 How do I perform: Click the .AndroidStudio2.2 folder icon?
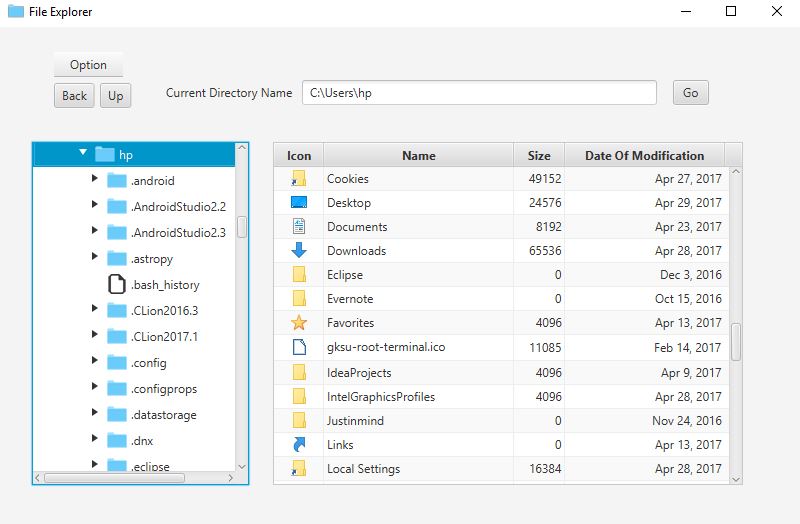(117, 206)
